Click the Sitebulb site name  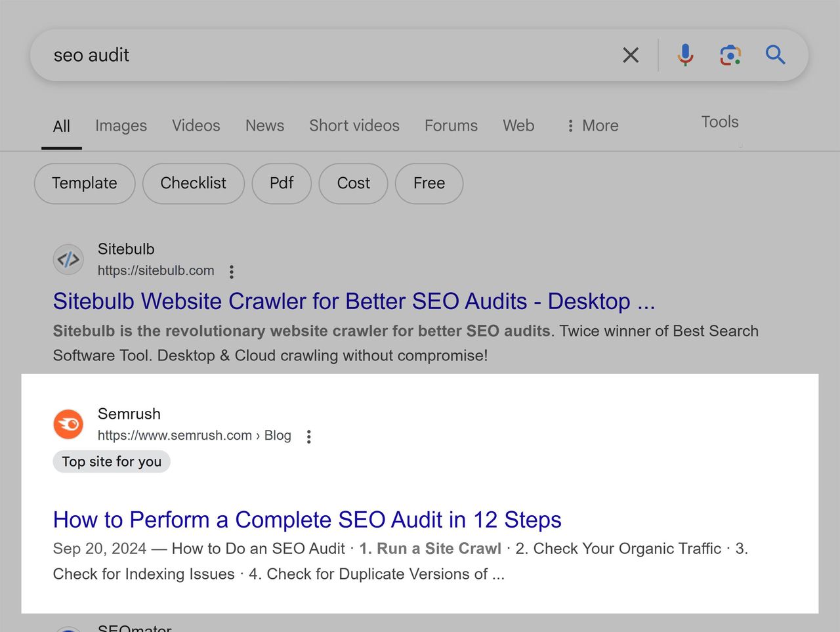coord(126,249)
